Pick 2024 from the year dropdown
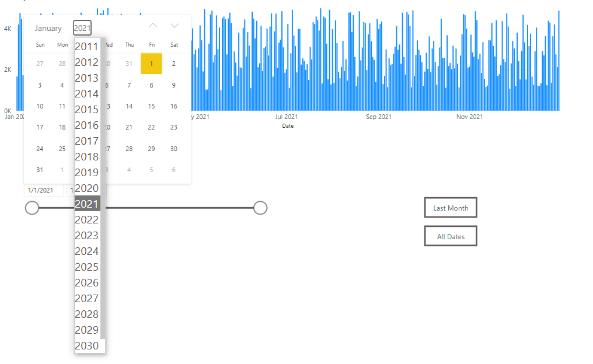Screen dimensions: 593x364 87,251
